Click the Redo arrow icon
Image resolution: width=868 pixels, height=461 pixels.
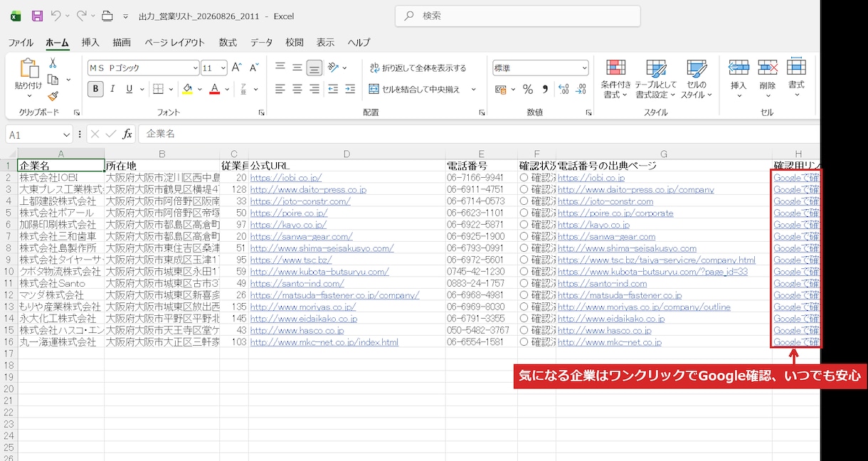click(x=82, y=16)
